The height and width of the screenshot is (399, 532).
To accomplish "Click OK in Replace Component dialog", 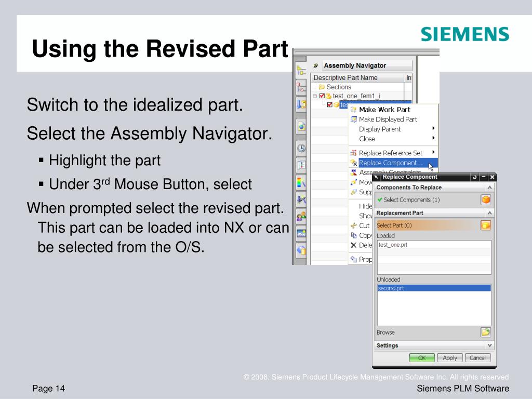I will pyautogui.click(x=422, y=357).
